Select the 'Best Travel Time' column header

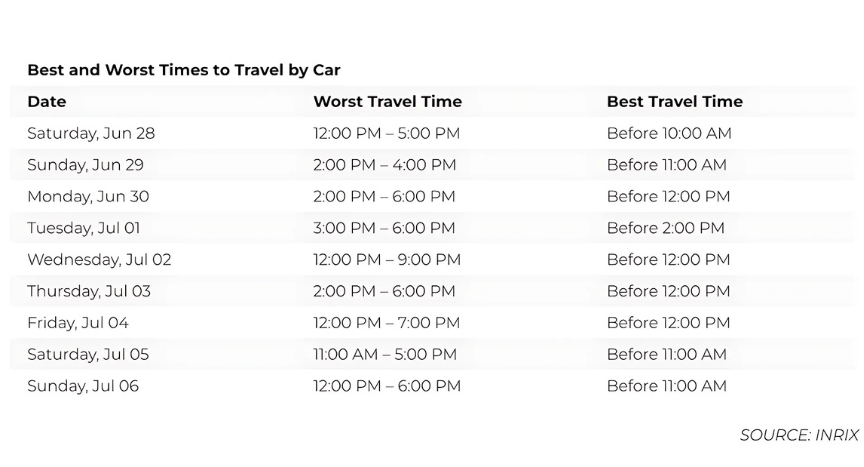click(674, 101)
